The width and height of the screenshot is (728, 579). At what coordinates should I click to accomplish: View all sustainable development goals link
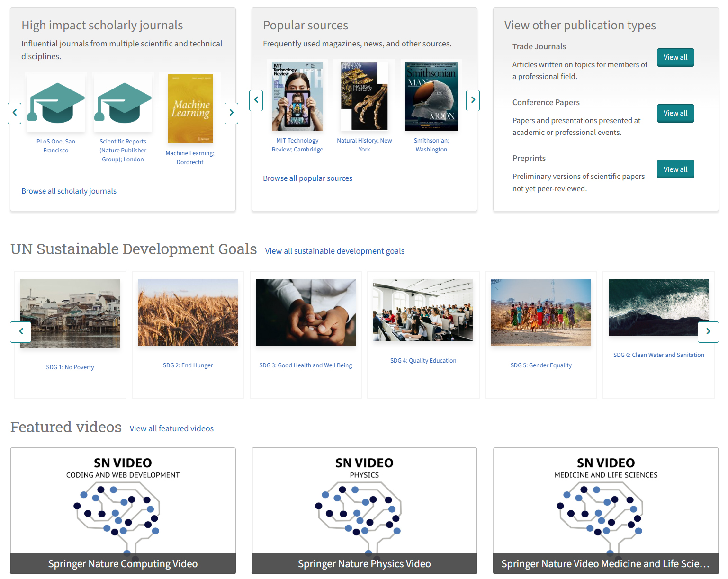point(335,251)
